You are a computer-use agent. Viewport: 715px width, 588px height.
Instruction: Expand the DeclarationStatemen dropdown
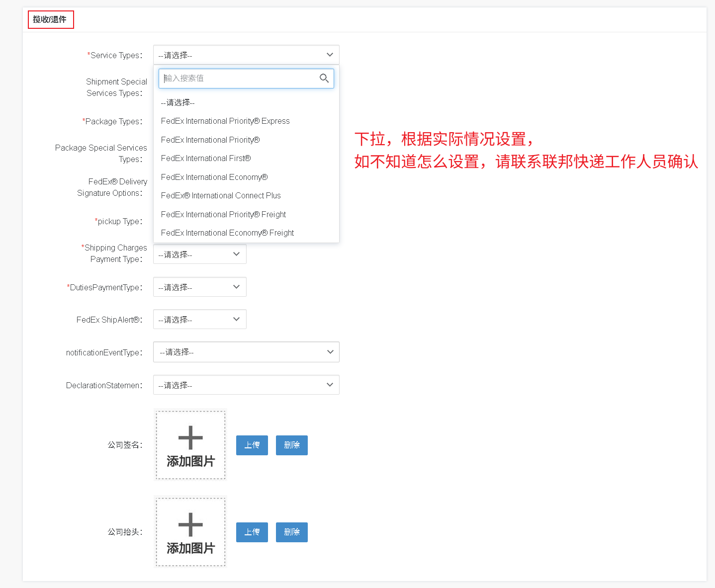246,385
